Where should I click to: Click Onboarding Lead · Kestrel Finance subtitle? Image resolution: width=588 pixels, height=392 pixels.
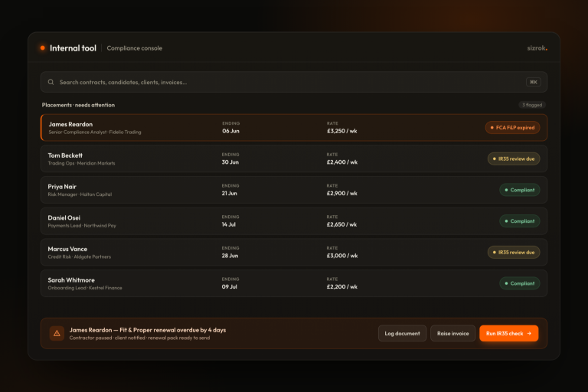click(x=85, y=288)
